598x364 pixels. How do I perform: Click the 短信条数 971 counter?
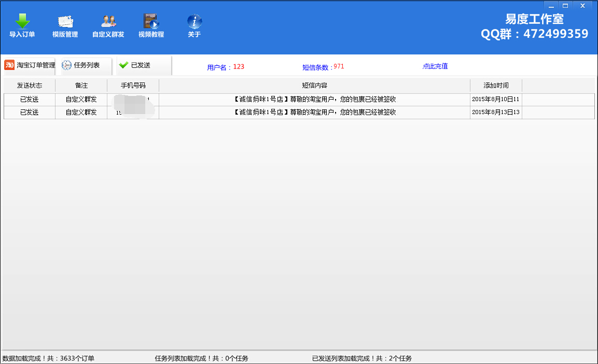pyautogui.click(x=324, y=66)
